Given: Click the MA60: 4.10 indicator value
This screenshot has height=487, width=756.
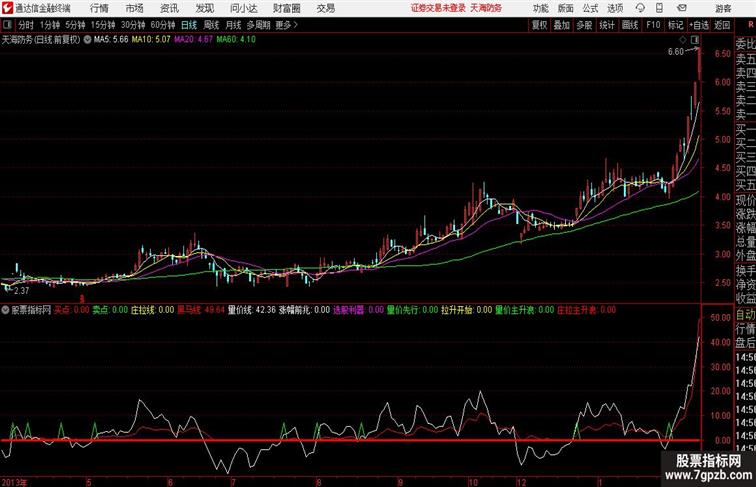Looking at the screenshot, I should (236, 40).
